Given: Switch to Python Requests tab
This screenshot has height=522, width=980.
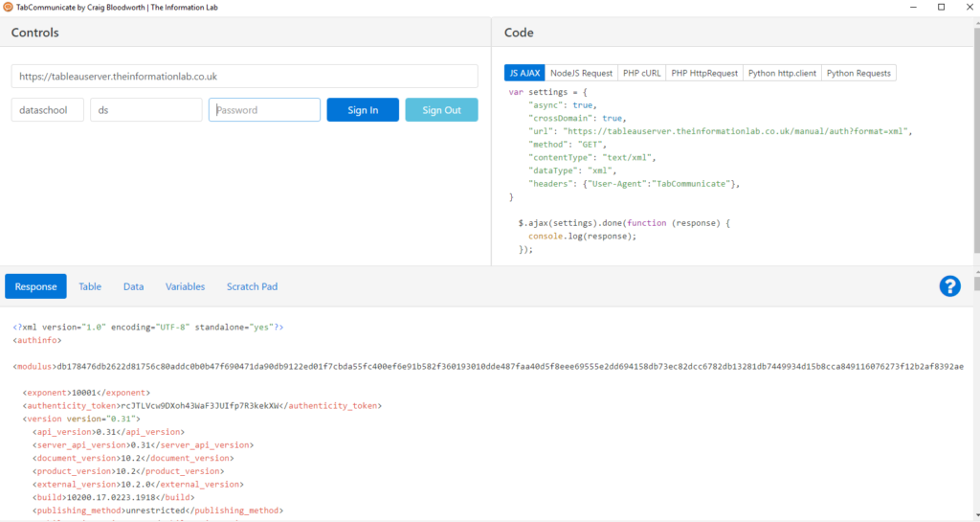Looking at the screenshot, I should click(858, 73).
